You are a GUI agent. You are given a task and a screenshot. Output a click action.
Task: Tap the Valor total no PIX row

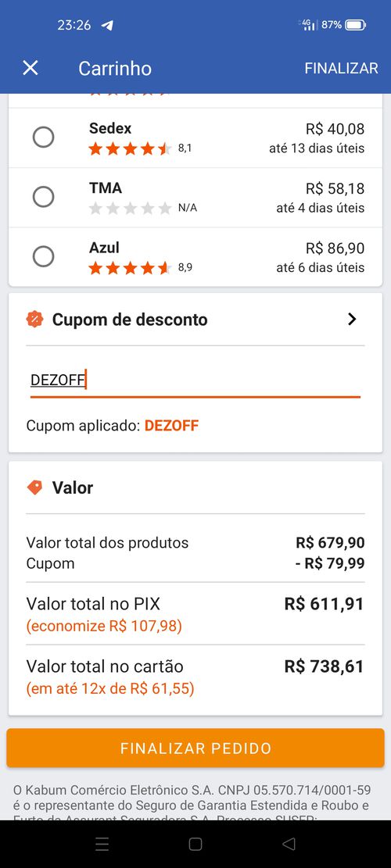tap(195, 613)
